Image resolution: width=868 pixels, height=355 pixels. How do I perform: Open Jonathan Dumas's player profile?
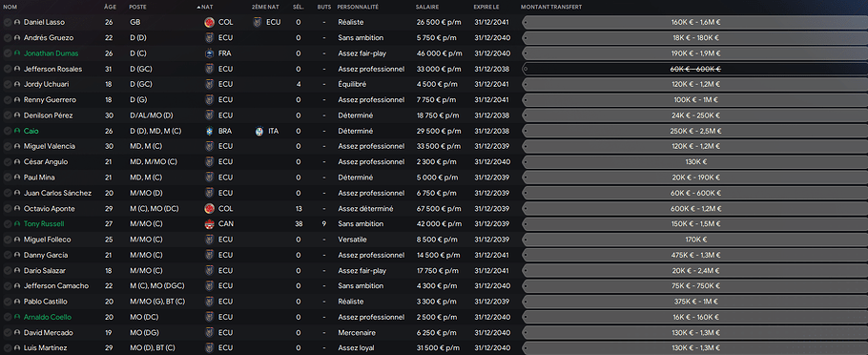[51, 53]
